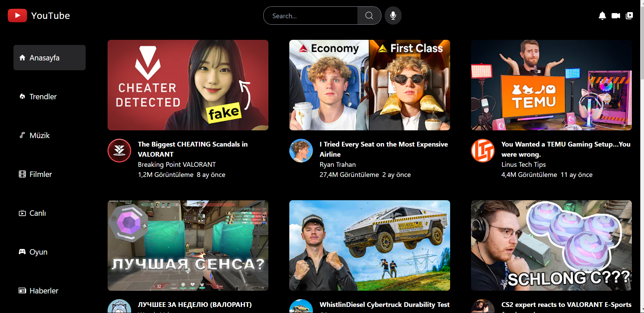Open the Cybertruck jump video thumbnail
The height and width of the screenshot is (313, 644).
point(370,245)
